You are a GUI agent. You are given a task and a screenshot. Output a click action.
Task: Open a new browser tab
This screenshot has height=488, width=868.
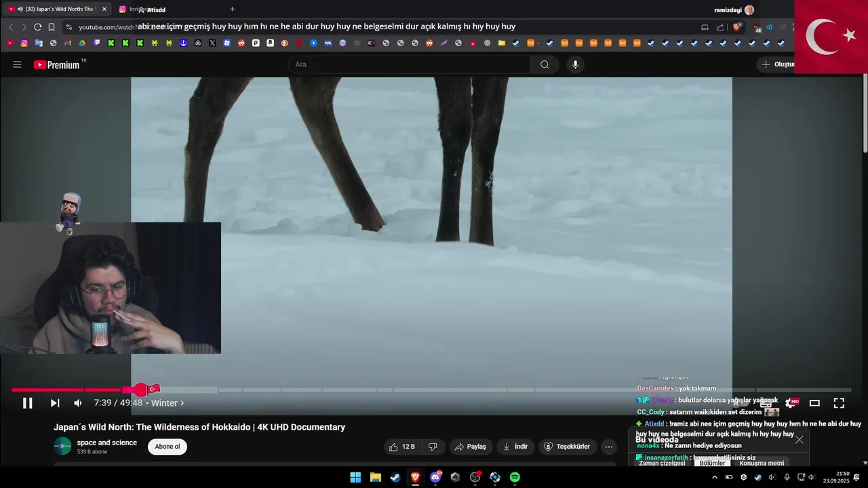click(232, 9)
